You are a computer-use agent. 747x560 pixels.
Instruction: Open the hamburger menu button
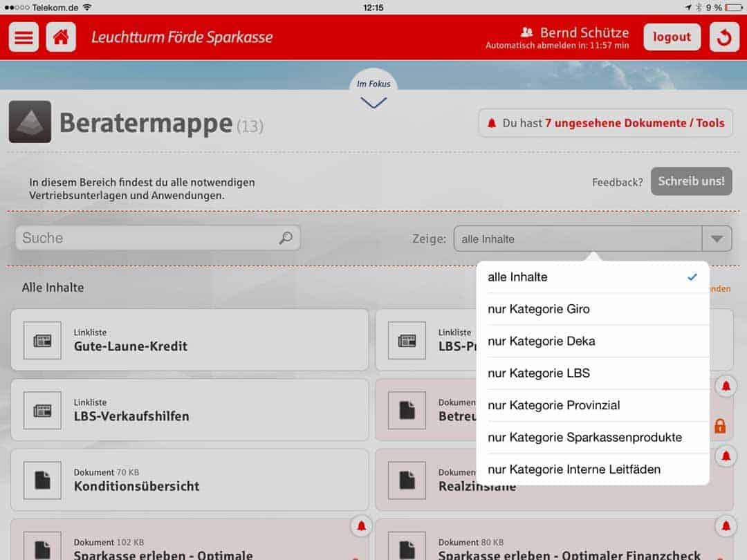(24, 37)
